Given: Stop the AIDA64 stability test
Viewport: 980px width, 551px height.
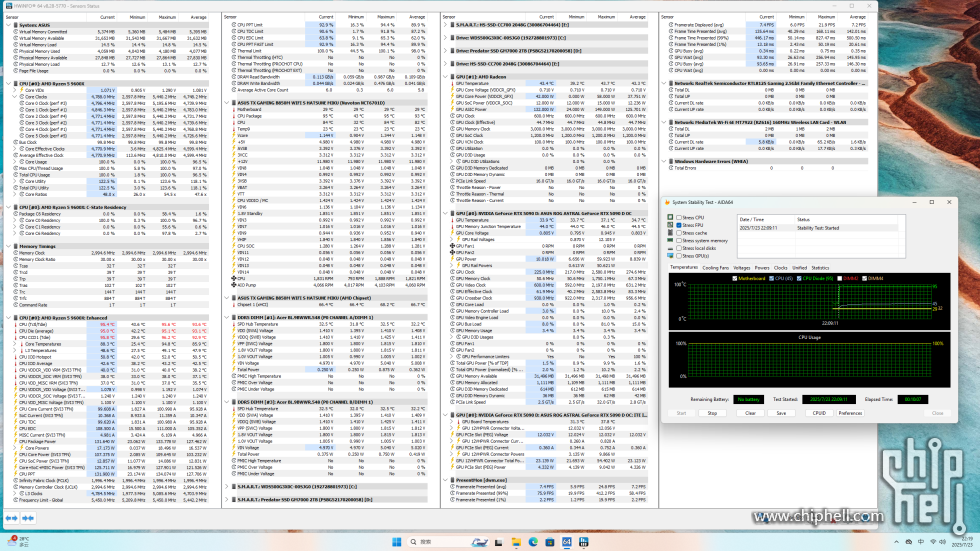Looking at the screenshot, I should (x=712, y=413).
